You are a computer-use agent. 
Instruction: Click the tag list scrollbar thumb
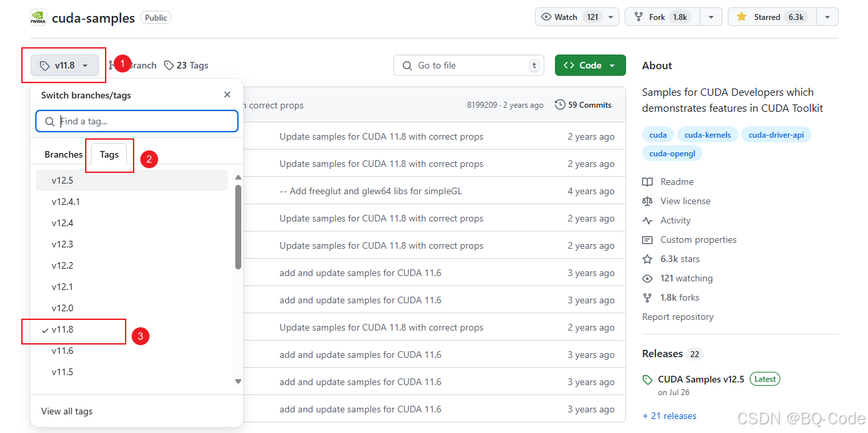pyautogui.click(x=238, y=227)
